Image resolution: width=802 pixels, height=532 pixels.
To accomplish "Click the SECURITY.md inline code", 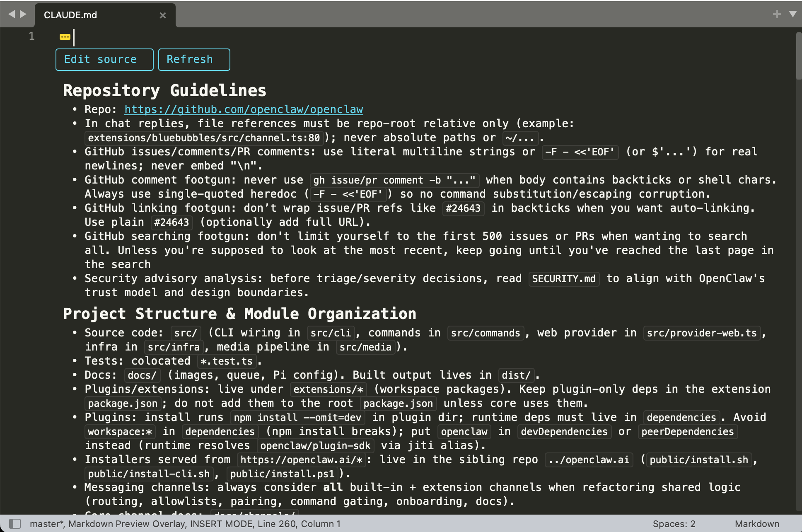I will point(564,279).
